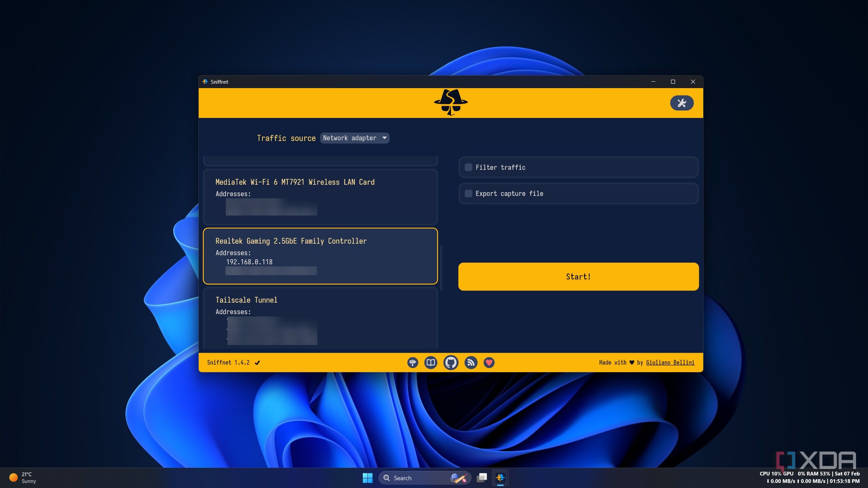This screenshot has height=488, width=868.
Task: Click the Sniffnet title bar app icon
Action: [x=205, y=82]
